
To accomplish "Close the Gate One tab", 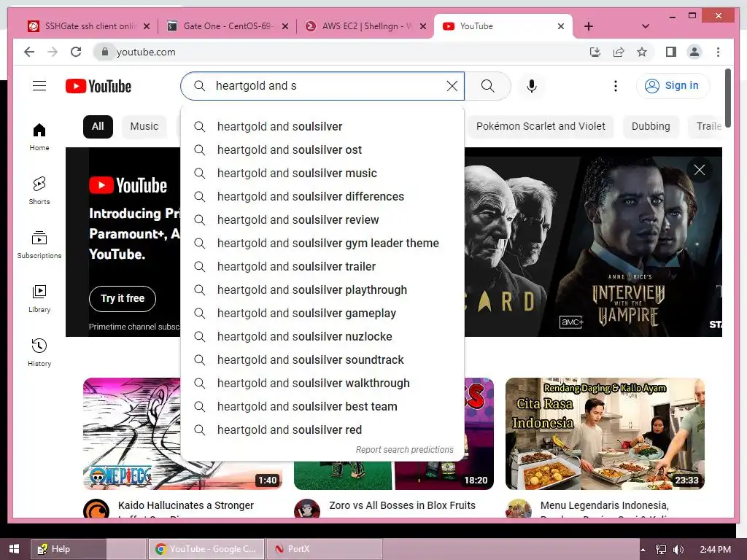I will click(x=285, y=26).
